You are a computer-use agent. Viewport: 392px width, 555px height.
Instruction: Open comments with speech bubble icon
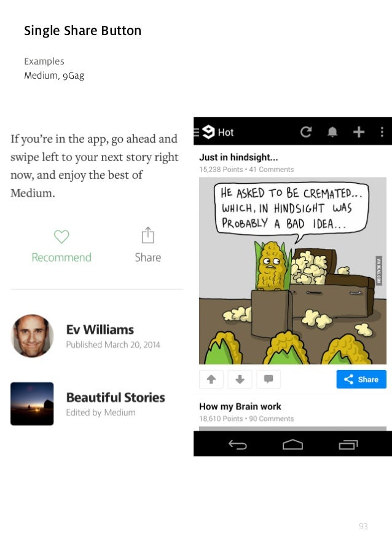tap(269, 379)
